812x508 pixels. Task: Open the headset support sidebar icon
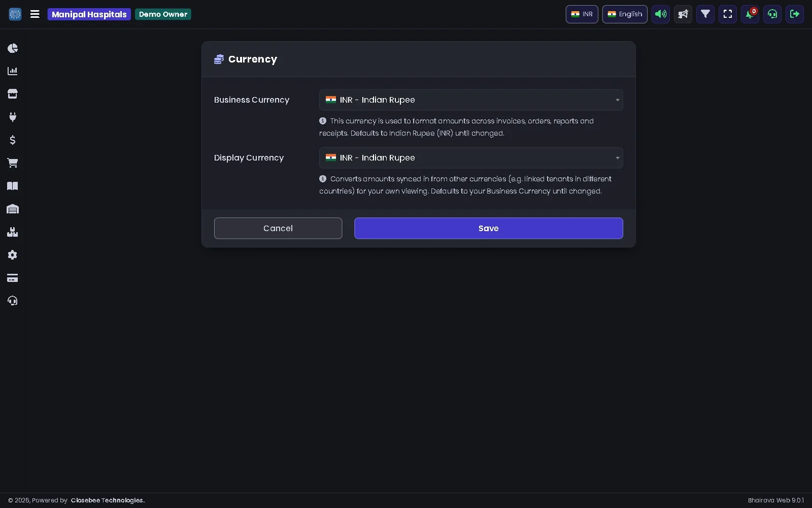[x=13, y=301]
